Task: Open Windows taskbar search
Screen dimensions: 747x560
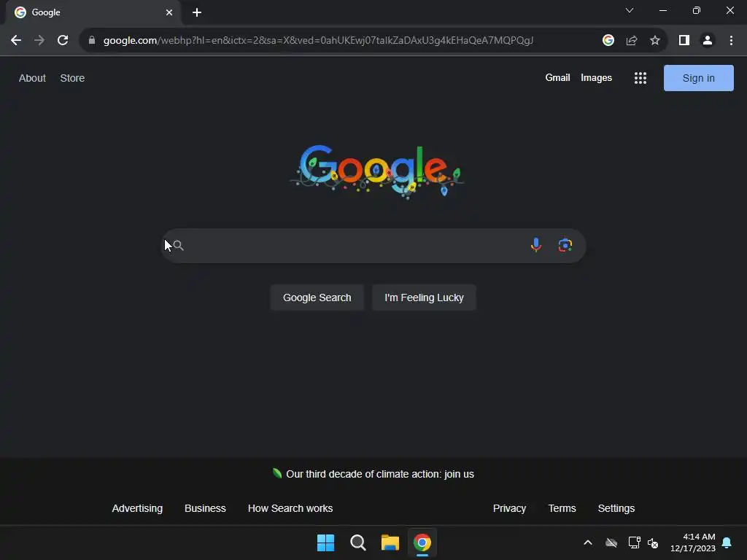Action: 358,542
